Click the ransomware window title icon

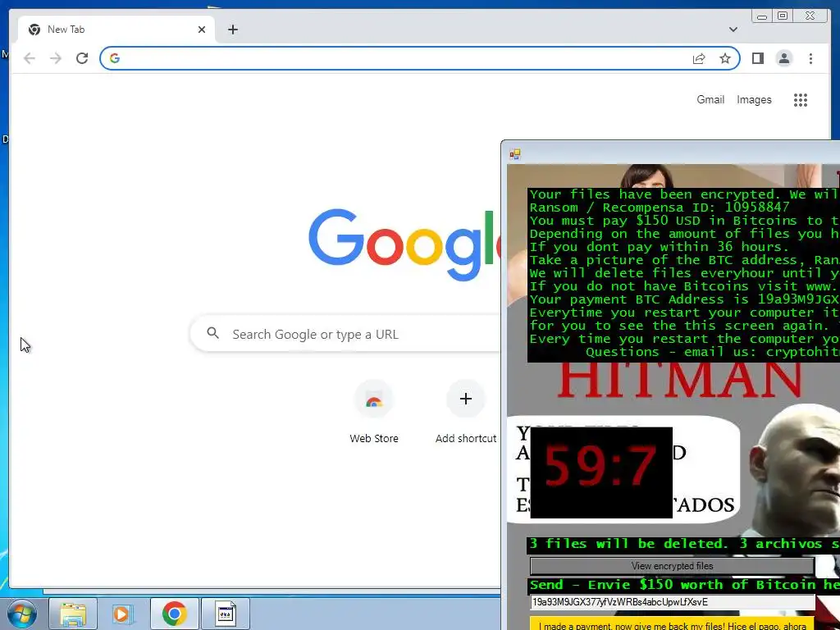[515, 154]
